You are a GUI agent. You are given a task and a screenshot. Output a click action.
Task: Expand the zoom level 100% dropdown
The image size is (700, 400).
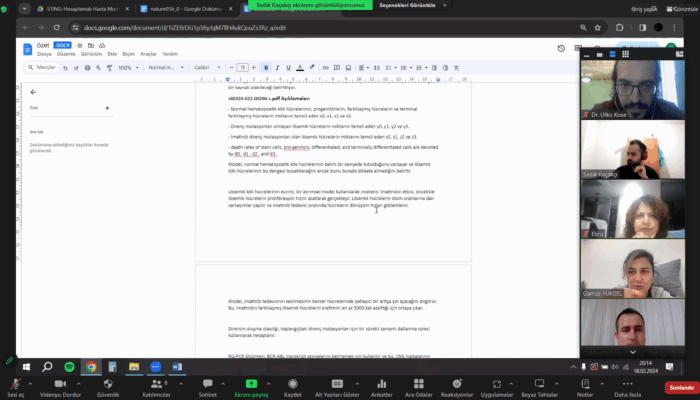(129, 67)
